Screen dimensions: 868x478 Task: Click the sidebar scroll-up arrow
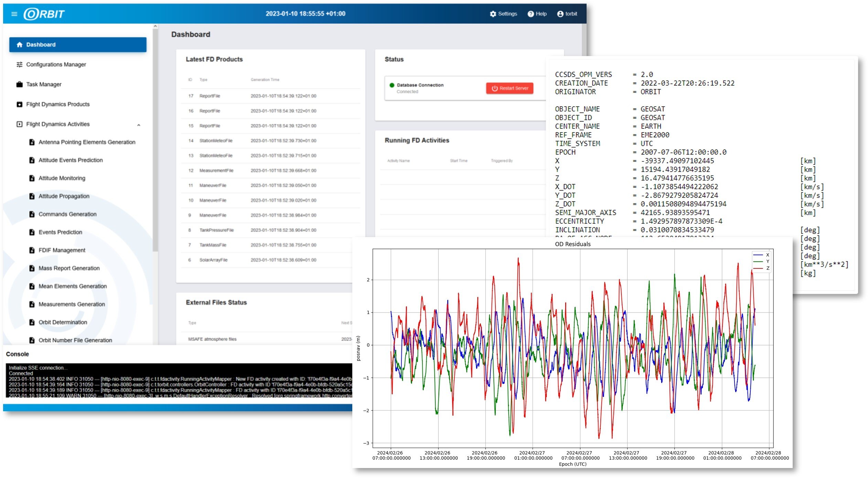coord(156,26)
